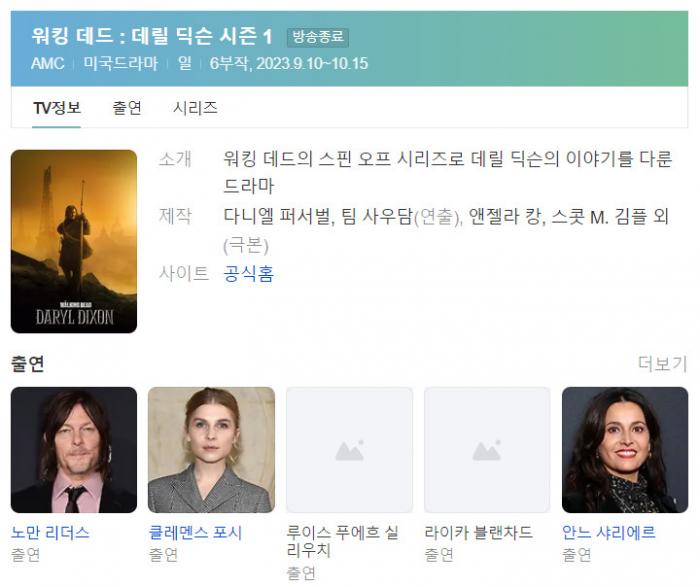Image resolution: width=700 pixels, height=587 pixels.
Task: Open the Daryl Dixon poster image
Action: pos(74,241)
